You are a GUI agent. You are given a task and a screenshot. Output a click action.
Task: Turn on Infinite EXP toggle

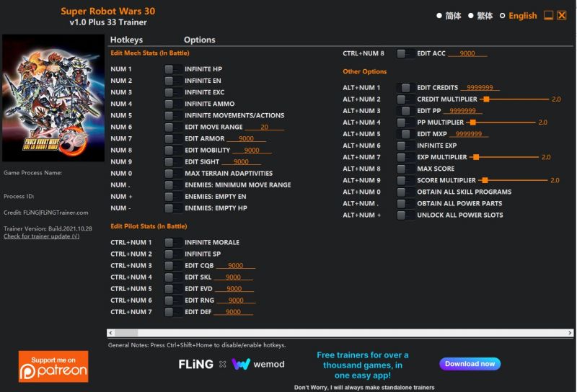pos(405,146)
